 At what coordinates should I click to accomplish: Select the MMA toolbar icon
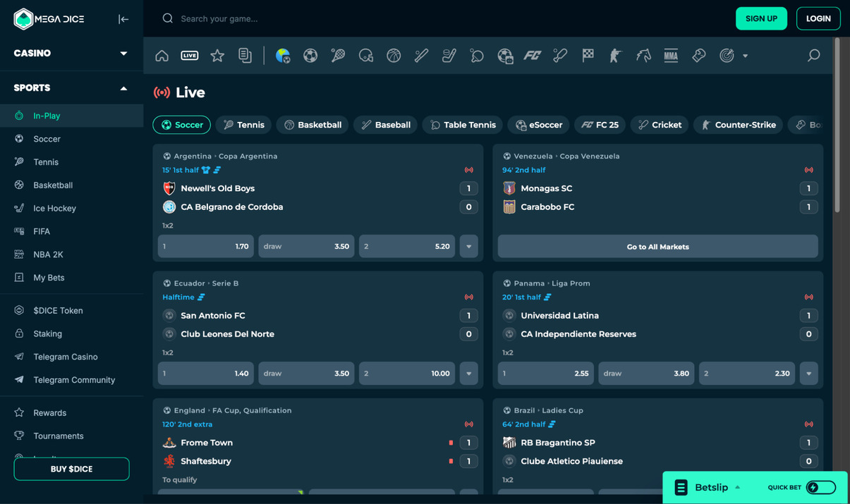671,56
